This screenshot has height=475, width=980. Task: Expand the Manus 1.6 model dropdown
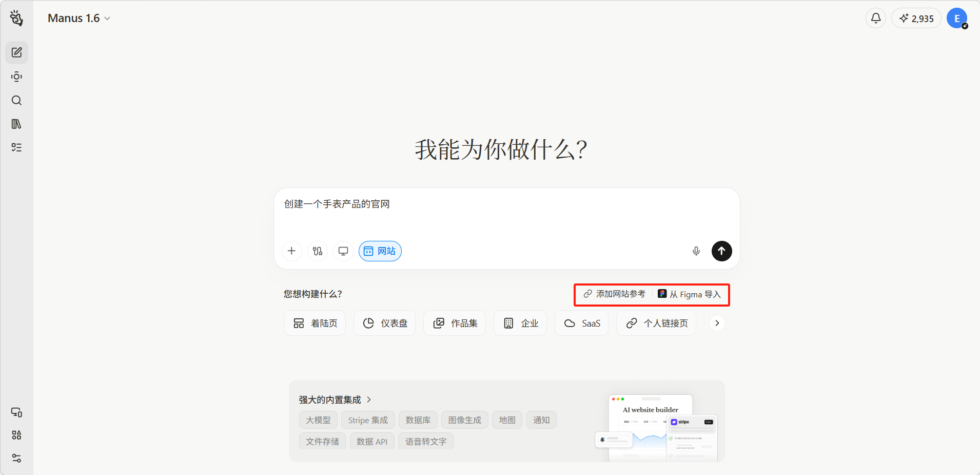click(x=79, y=18)
